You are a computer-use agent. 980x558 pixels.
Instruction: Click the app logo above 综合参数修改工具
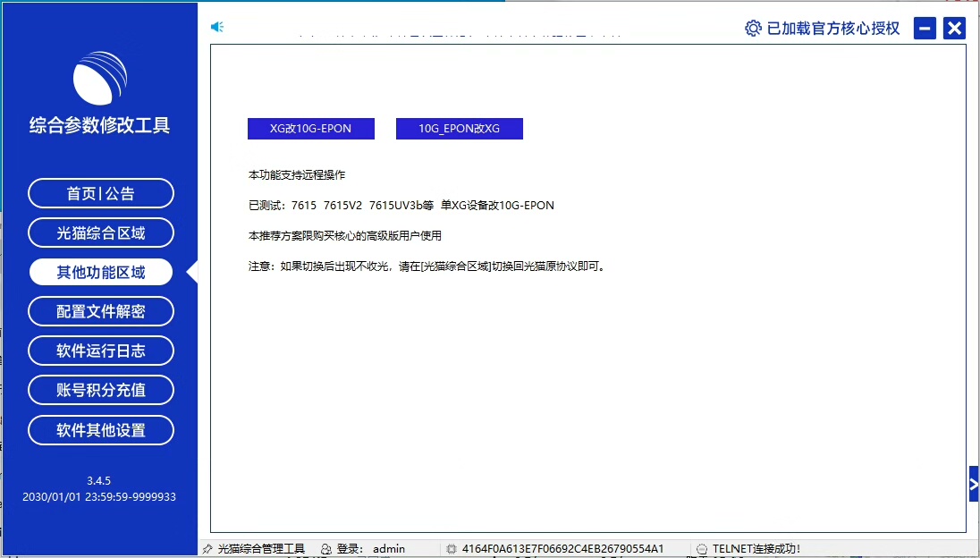(100, 78)
